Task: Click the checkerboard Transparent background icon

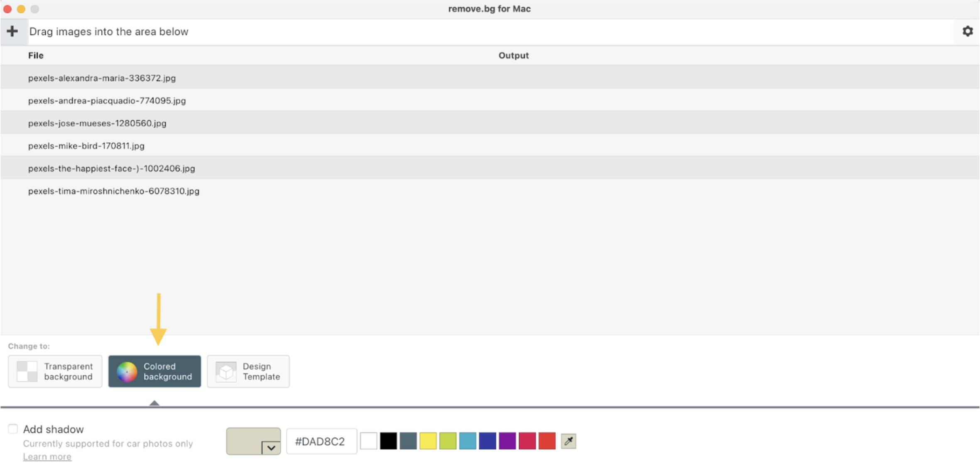Action: (27, 371)
